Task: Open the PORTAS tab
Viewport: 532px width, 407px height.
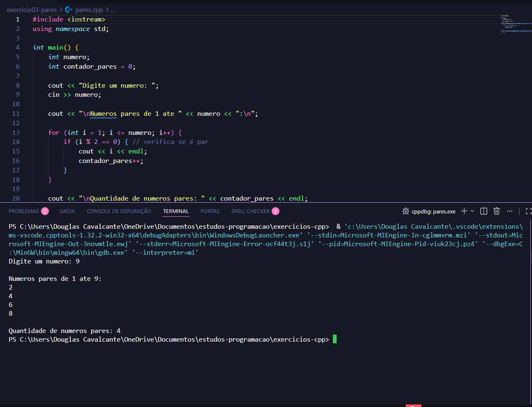Action: (x=210, y=211)
